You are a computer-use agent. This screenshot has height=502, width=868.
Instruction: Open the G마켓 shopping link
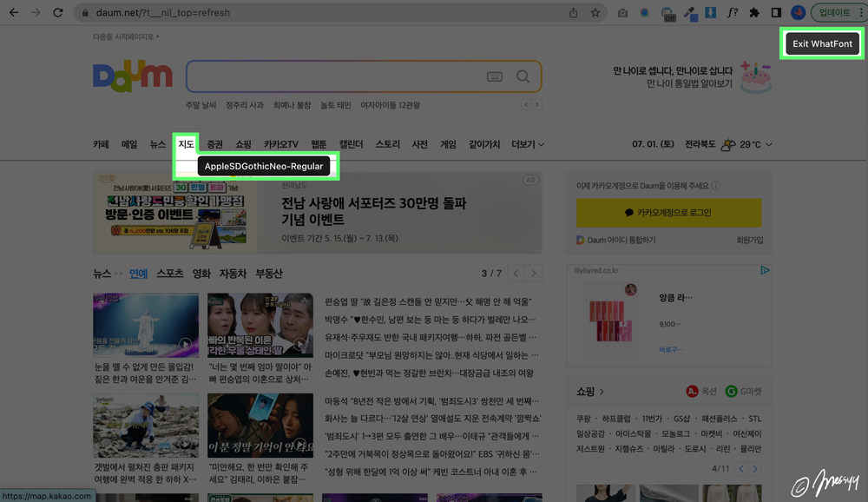pos(744,391)
